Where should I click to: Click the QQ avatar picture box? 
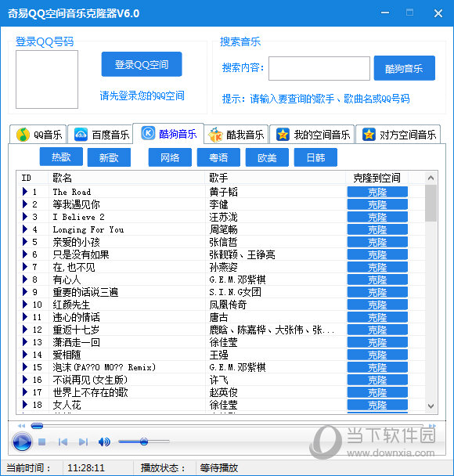[47, 80]
